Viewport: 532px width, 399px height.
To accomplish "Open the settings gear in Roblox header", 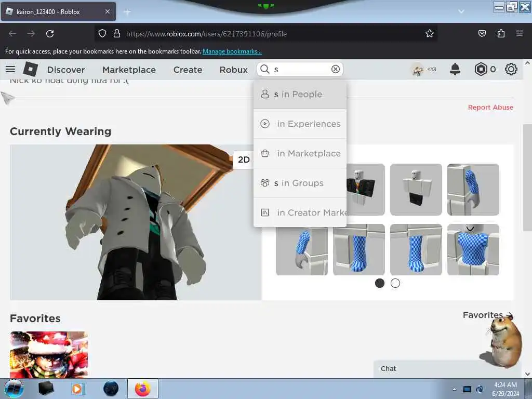I will pyautogui.click(x=511, y=69).
